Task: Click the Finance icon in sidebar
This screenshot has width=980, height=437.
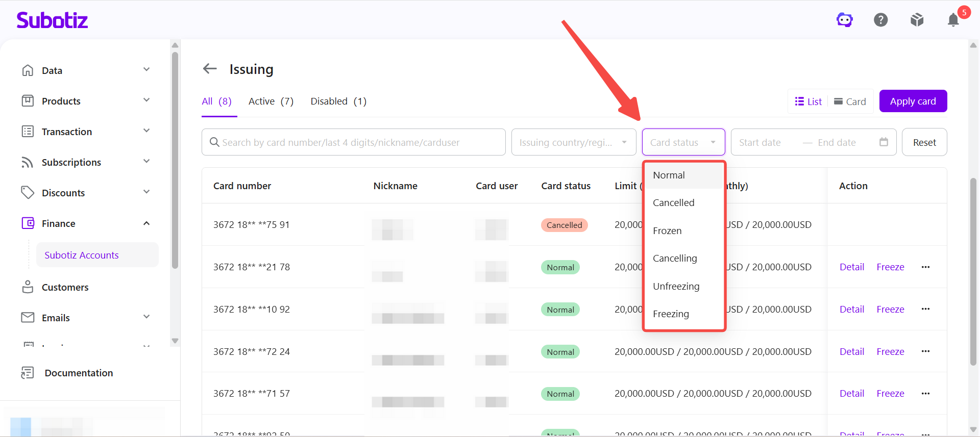Action: point(28,223)
